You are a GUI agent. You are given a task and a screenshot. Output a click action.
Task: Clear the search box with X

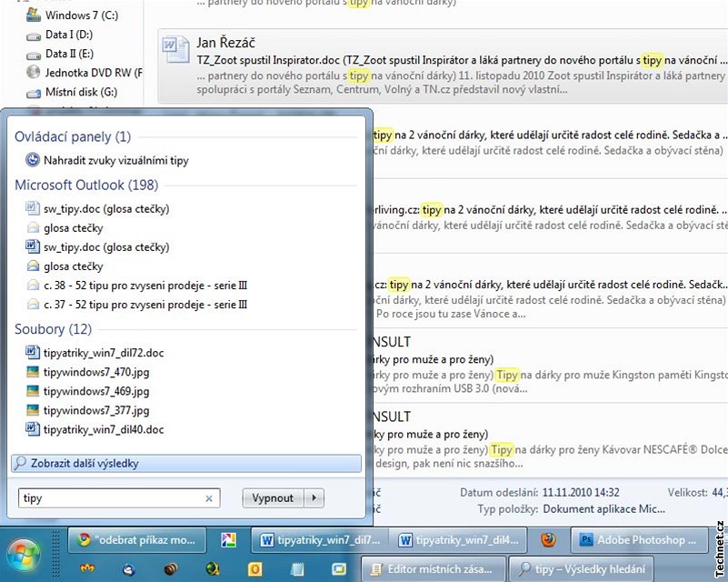pyautogui.click(x=209, y=498)
